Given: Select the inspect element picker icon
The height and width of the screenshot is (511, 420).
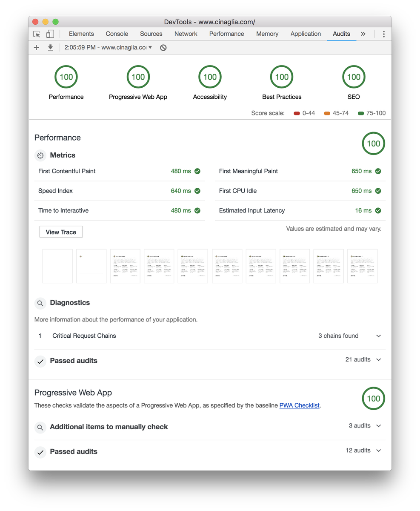Looking at the screenshot, I should point(37,34).
